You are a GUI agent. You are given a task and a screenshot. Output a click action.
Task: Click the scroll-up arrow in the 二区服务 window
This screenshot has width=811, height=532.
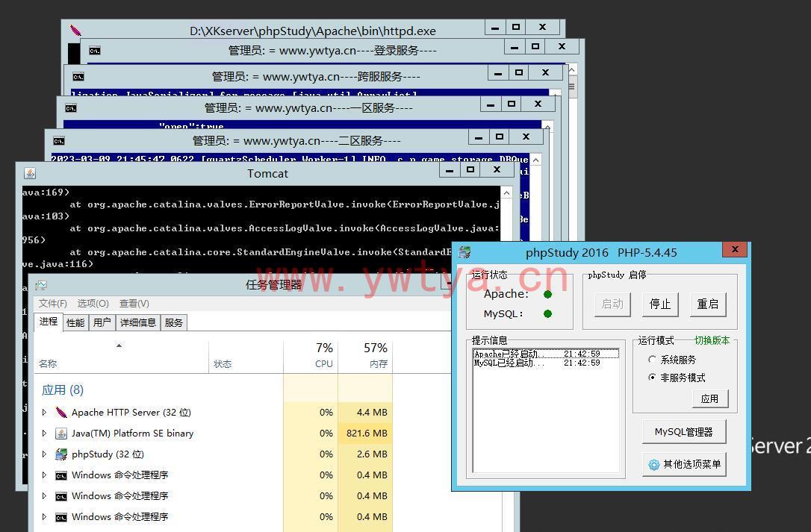coord(536,160)
